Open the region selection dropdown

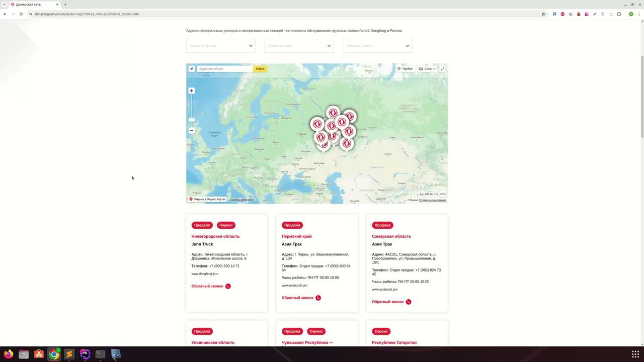click(x=220, y=46)
